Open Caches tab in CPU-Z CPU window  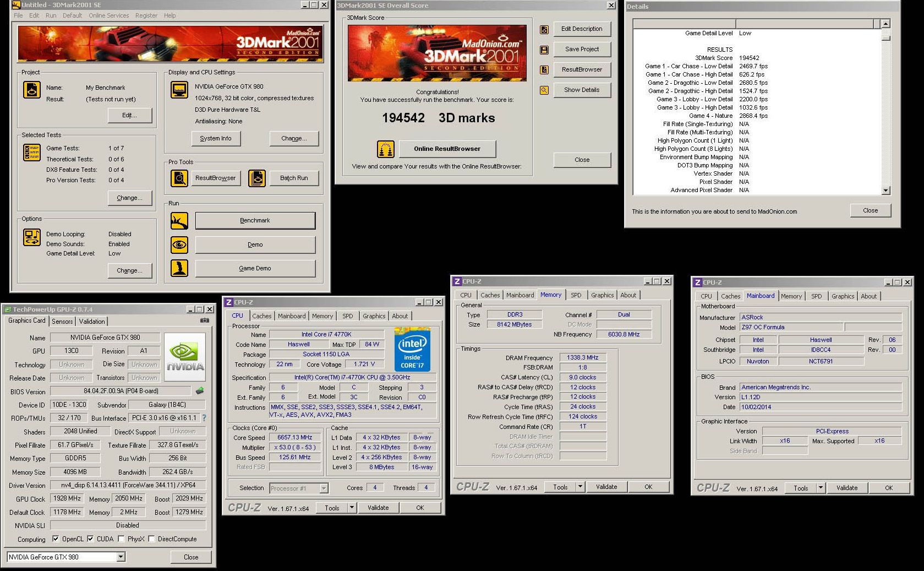[x=262, y=316]
